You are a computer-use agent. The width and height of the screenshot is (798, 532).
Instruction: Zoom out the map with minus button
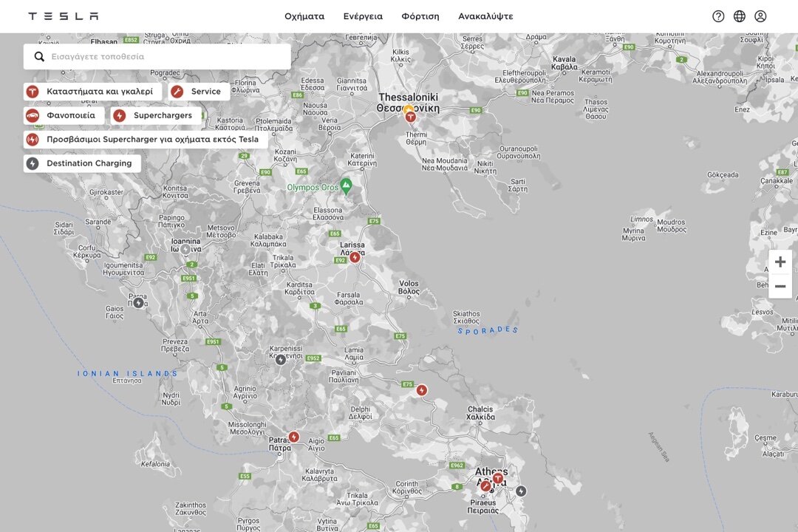pyautogui.click(x=780, y=286)
